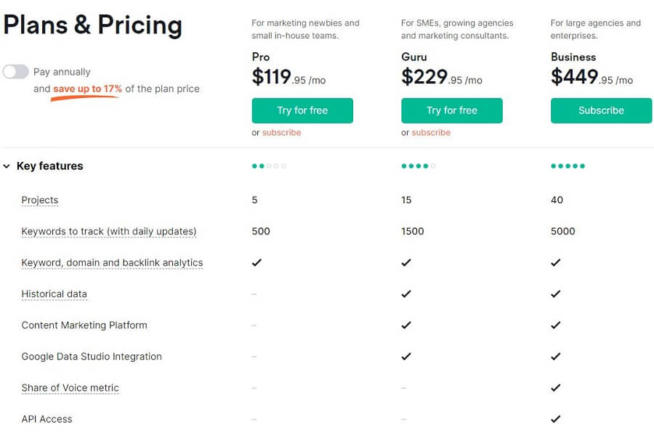Click Guru checkmark for Content Marketing Platform
The image size is (654, 432).
click(x=406, y=325)
